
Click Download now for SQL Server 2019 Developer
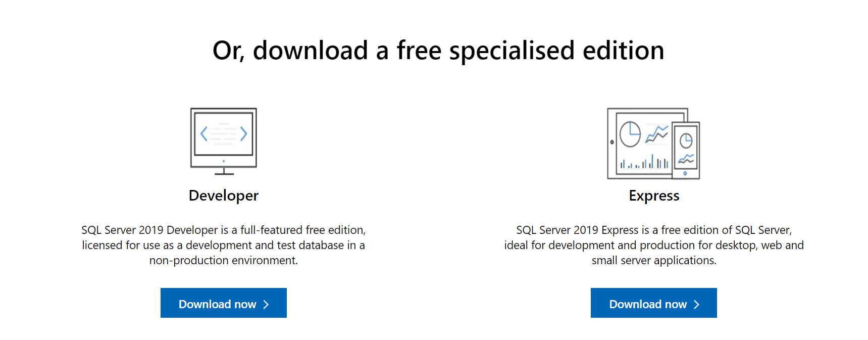223,303
